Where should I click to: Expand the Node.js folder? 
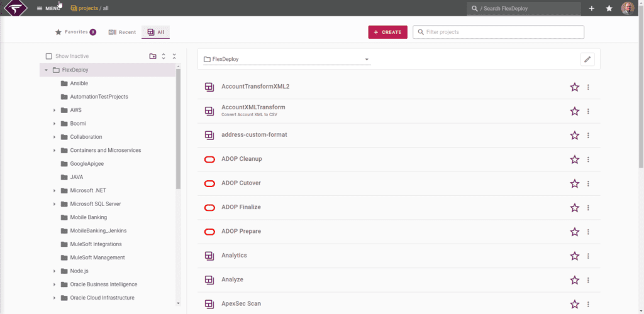click(54, 271)
